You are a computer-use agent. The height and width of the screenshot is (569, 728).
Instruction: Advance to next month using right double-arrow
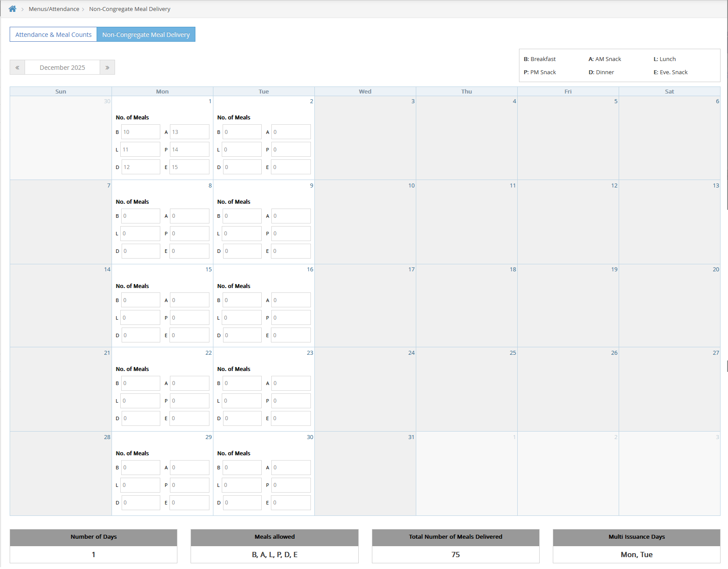point(107,67)
